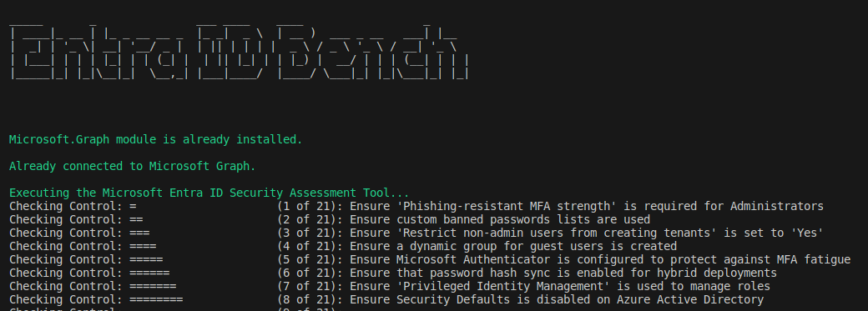The width and height of the screenshot is (868, 311).
Task: Click the single equals-sign progress bar
Action: (x=133, y=207)
